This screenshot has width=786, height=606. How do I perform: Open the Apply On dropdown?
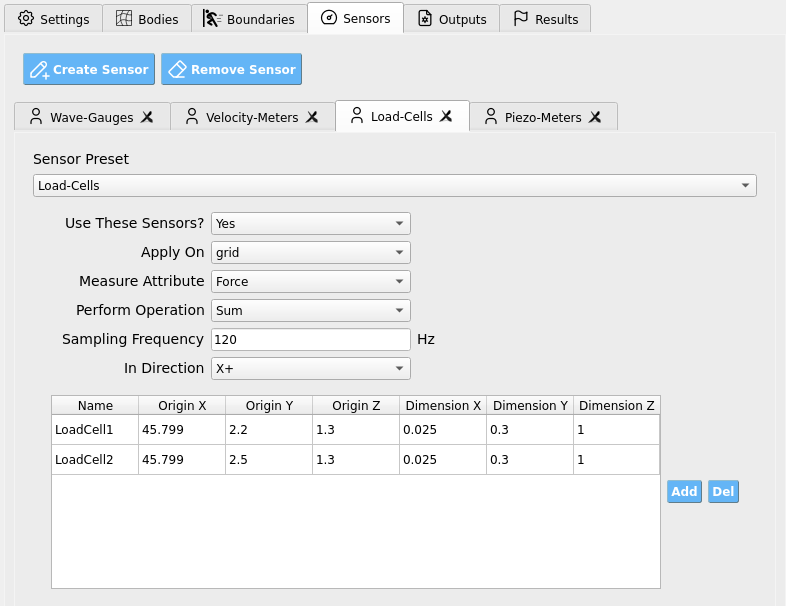(311, 253)
